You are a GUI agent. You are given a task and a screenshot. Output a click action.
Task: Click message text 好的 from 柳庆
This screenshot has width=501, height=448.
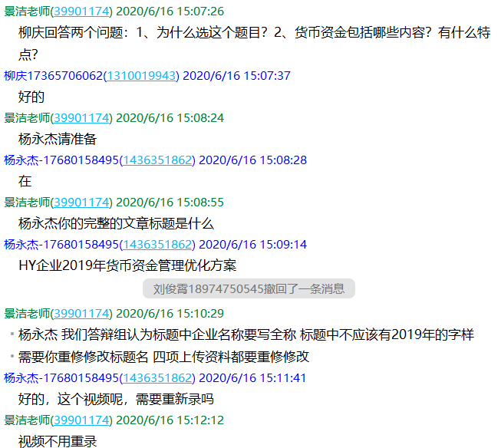point(31,97)
